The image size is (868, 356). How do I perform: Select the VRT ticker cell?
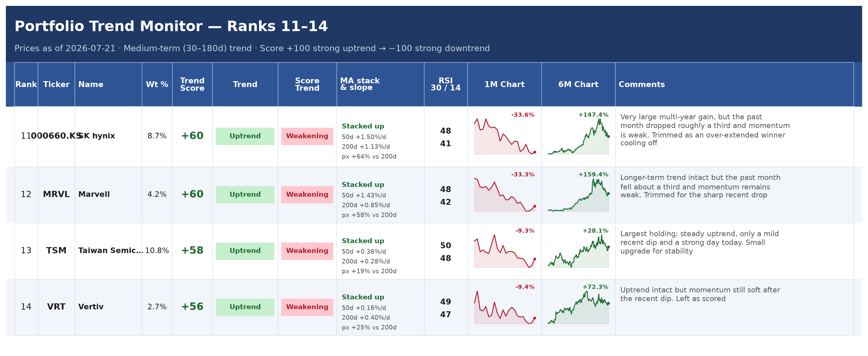tap(56, 307)
